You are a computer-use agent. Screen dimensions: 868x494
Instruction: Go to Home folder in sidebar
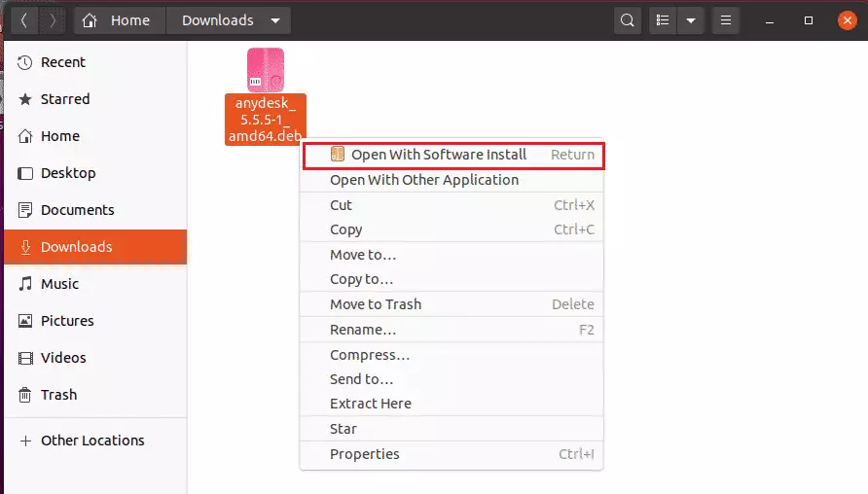pyautogui.click(x=95, y=136)
